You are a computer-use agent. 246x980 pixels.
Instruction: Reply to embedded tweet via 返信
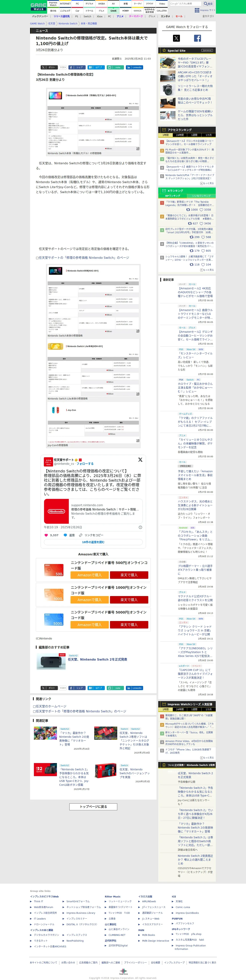tap(69, 535)
